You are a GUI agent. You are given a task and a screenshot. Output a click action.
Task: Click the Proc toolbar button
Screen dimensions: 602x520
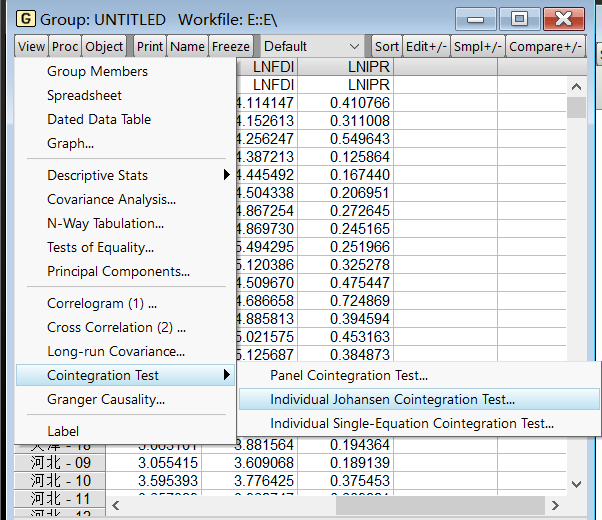[65, 46]
